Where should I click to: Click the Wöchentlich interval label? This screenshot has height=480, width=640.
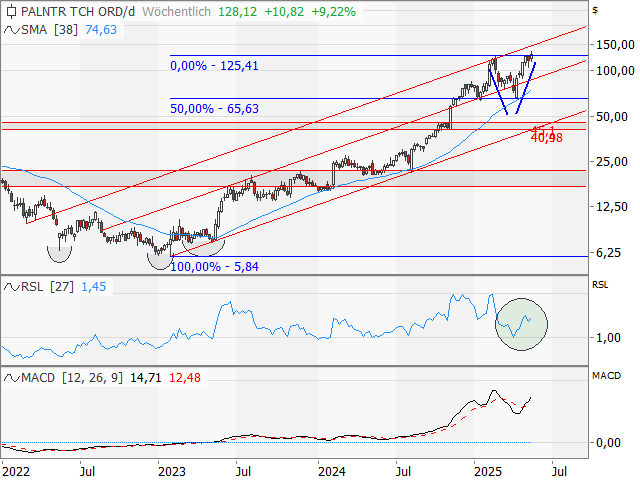point(176,11)
